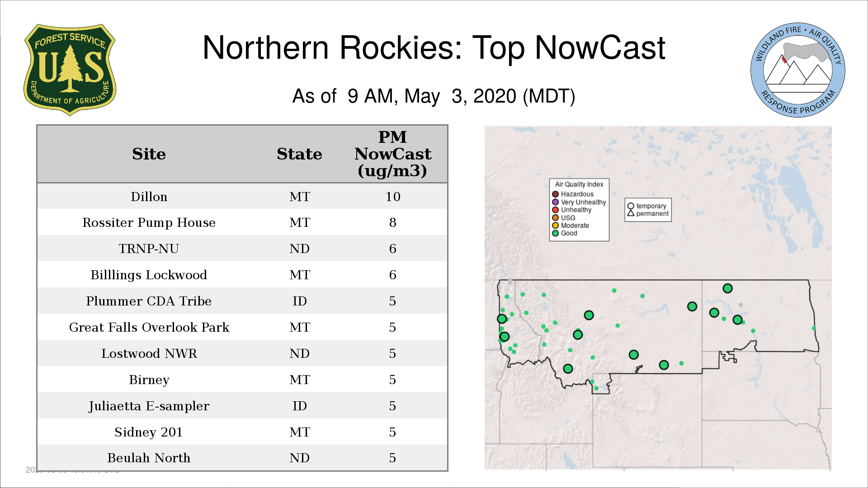The height and width of the screenshot is (488, 868).
Task: Click the Very Unhealthy purple legend circle
Action: click(555, 202)
